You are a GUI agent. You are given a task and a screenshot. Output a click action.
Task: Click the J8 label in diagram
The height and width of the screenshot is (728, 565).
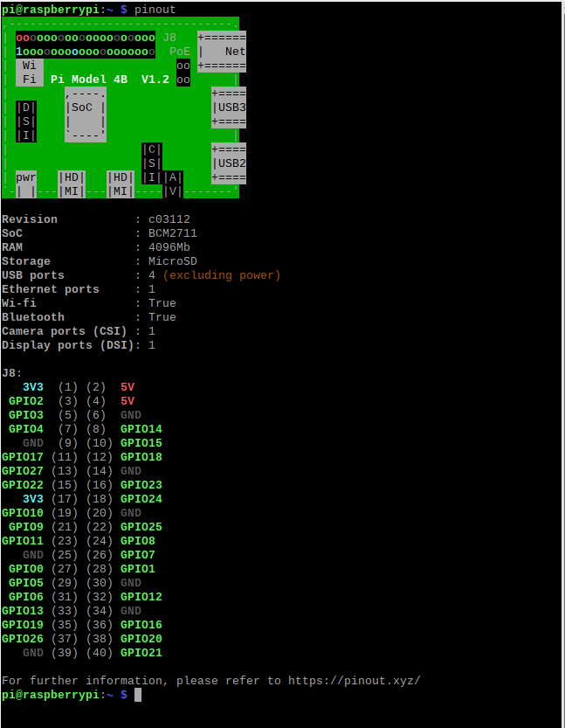[169, 38]
